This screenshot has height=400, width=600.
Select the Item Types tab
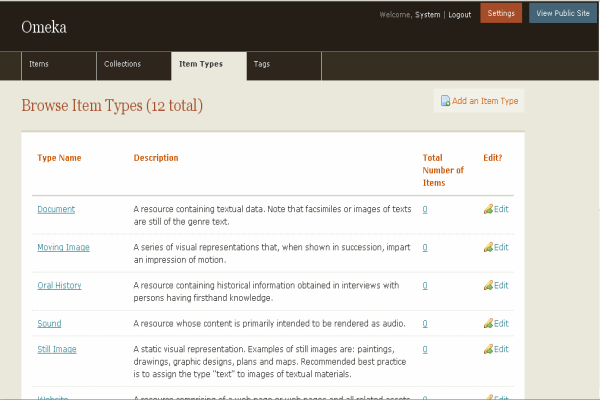201,65
